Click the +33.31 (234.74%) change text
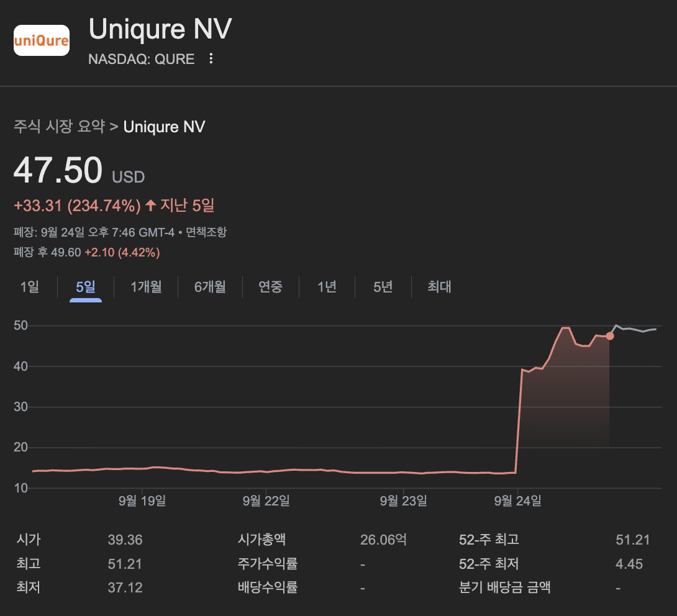This screenshot has height=616, width=677. pos(77,206)
